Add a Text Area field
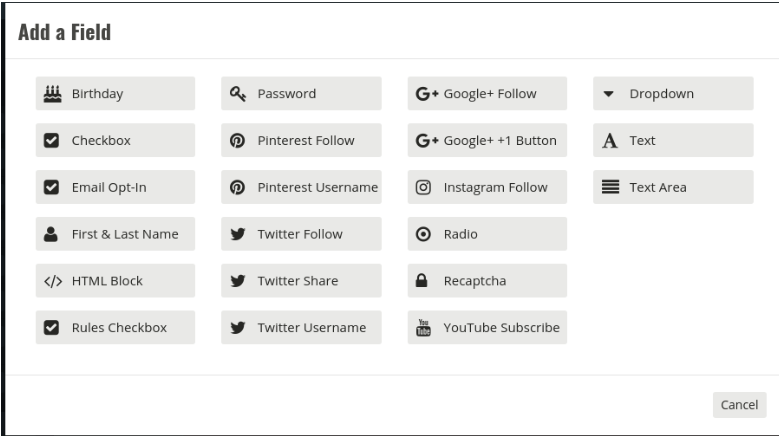Viewport: 779px width, 436px height. point(673,187)
